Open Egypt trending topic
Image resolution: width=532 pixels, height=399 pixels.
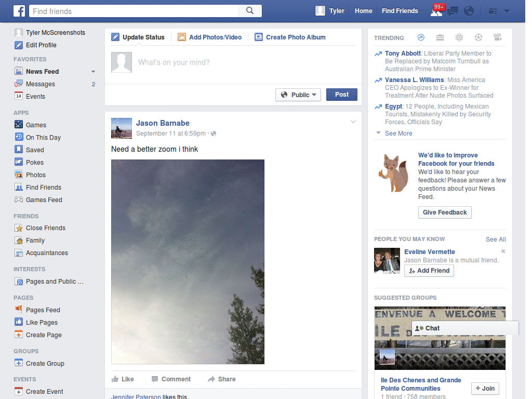(x=394, y=106)
